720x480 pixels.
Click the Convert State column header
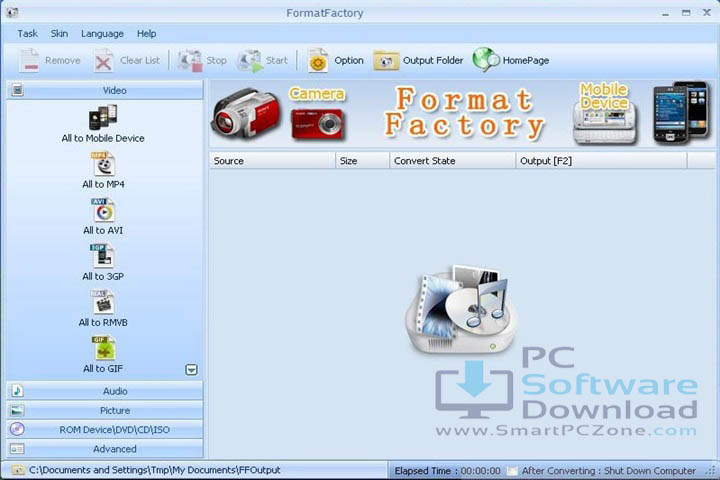(452, 161)
